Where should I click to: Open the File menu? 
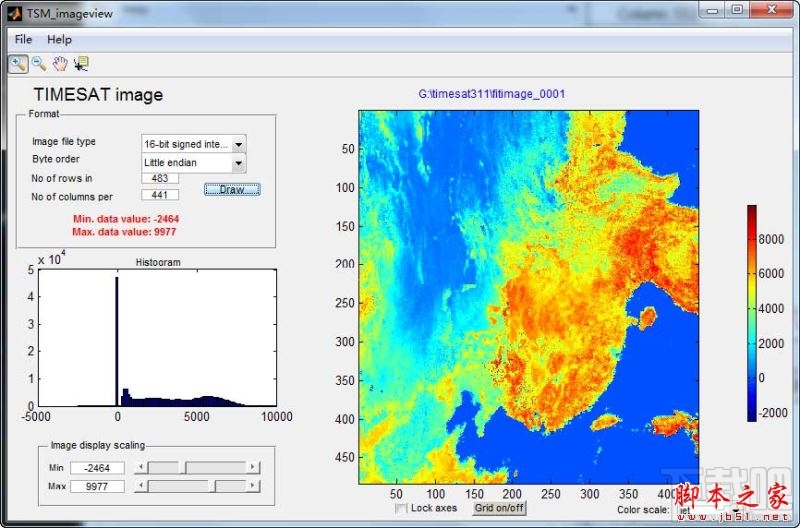23,39
